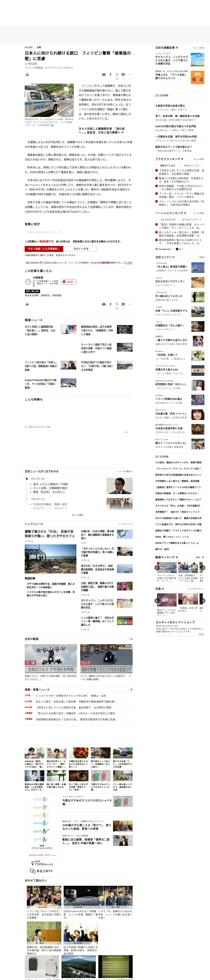Open the 次々と失脚した闘鶏愛好家 link beside the photo

pyautogui.click(x=102, y=131)
